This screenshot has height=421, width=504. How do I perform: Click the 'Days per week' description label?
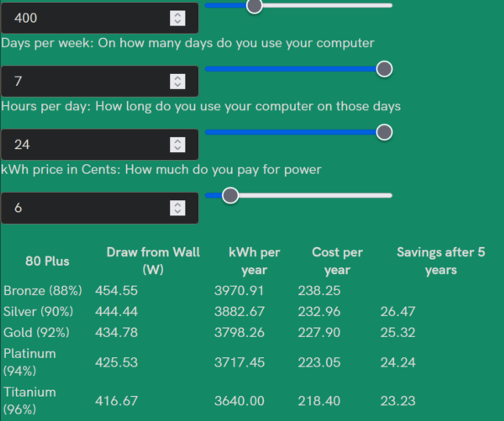(x=188, y=43)
